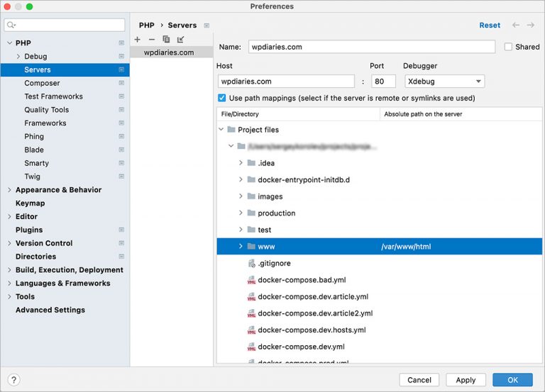Screen dimensions: 545x392
Task: Click the Name input field
Action: click(372, 47)
